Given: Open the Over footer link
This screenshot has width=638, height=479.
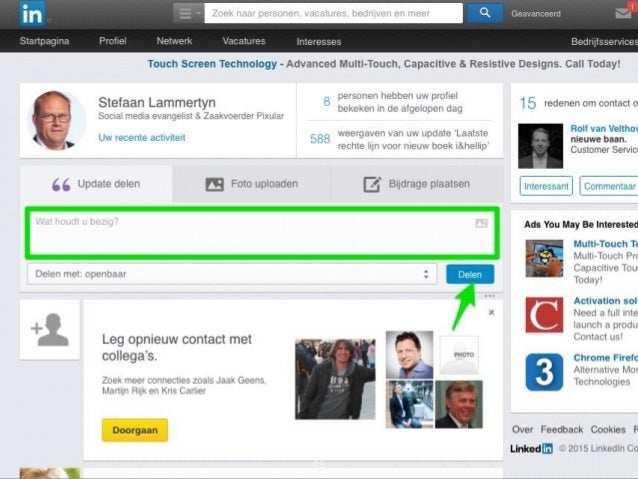Looking at the screenshot, I should point(522,430).
